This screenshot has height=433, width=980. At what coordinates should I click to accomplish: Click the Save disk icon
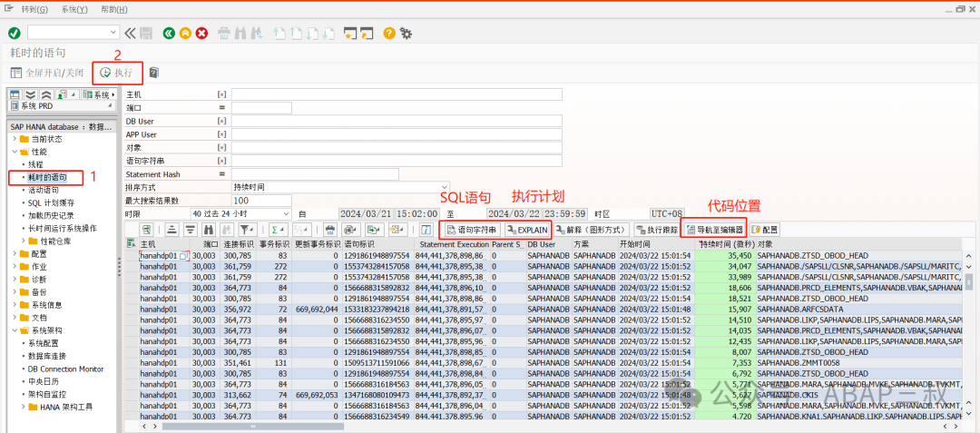pos(146,33)
